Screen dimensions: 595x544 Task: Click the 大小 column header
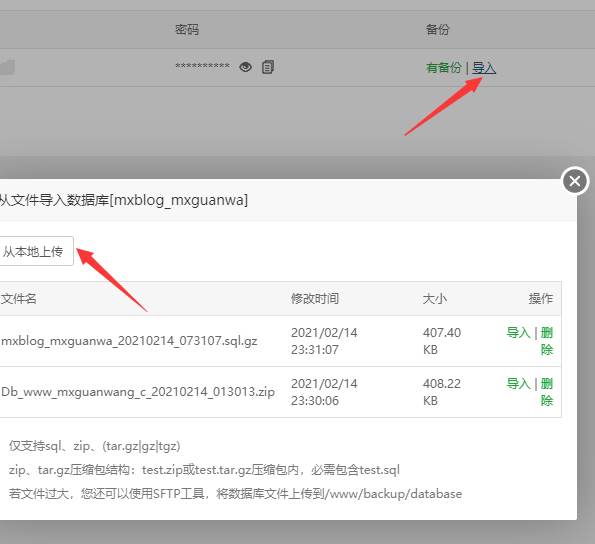pyautogui.click(x=435, y=299)
